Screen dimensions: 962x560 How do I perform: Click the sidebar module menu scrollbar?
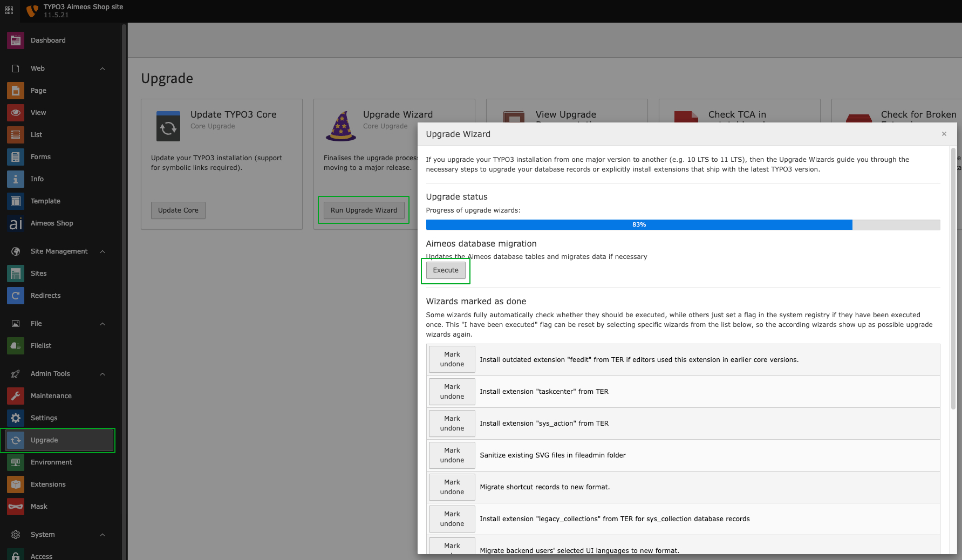pos(124,291)
